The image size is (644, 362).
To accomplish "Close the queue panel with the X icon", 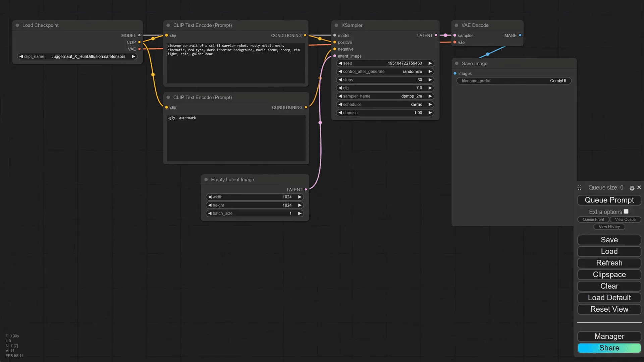I will (639, 188).
